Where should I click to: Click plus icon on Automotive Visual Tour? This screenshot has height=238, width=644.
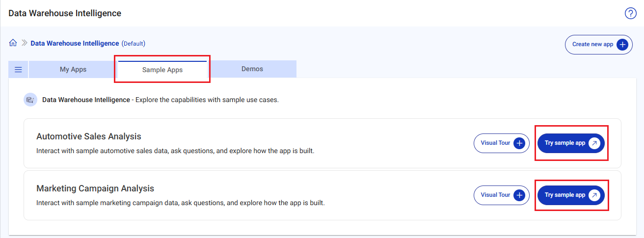coord(519,143)
